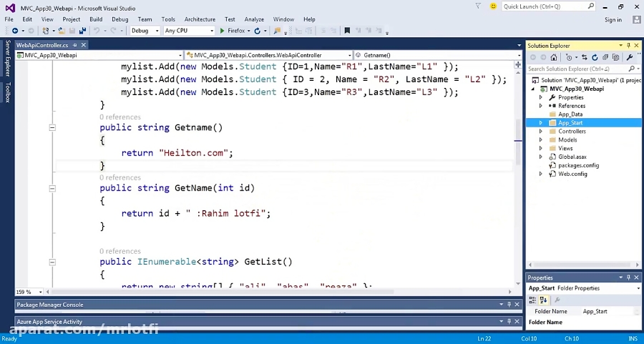Open Properties wrench in Solution Explorer toolbar
Screen dimensions: 644x344
pos(630,57)
